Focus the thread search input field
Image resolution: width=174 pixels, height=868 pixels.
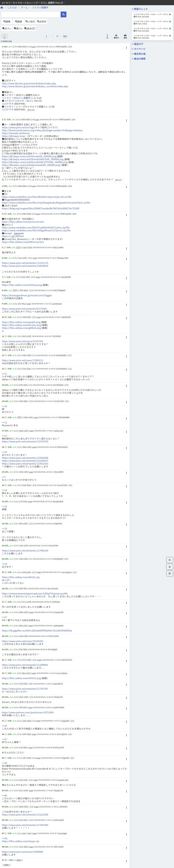[x=31, y=14]
